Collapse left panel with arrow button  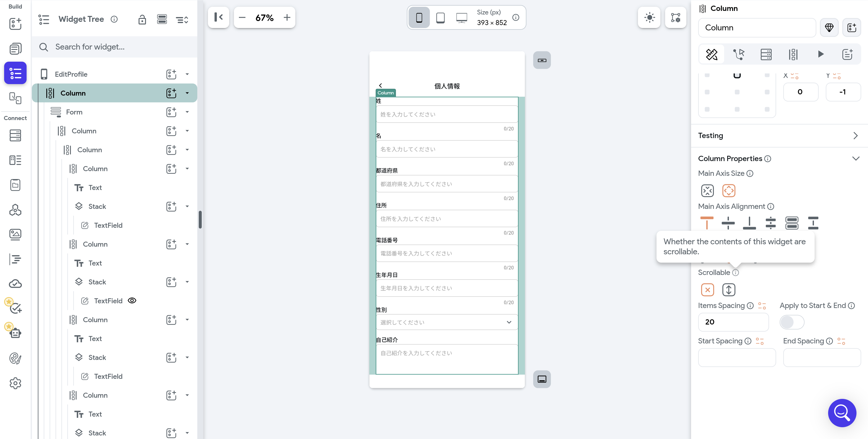pos(218,17)
